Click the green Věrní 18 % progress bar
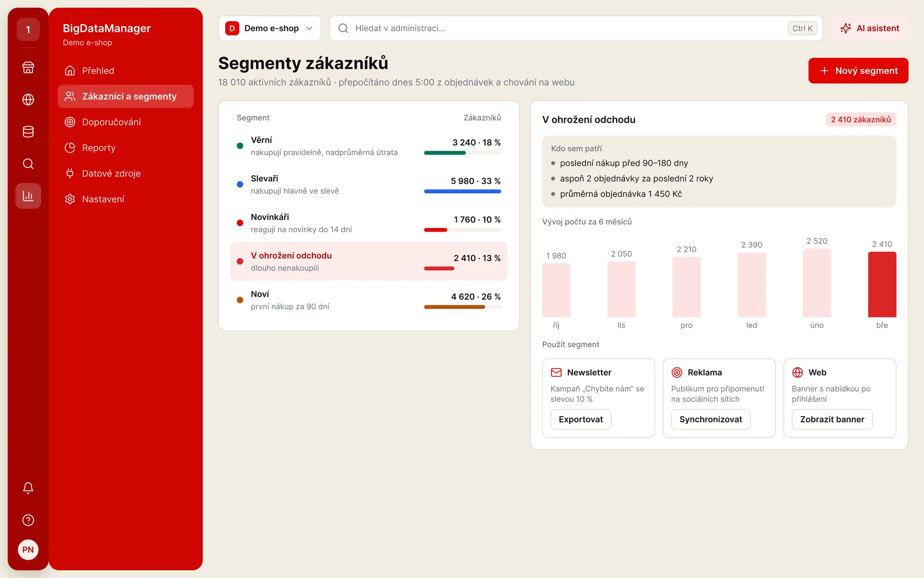The image size is (924, 578). click(x=445, y=153)
